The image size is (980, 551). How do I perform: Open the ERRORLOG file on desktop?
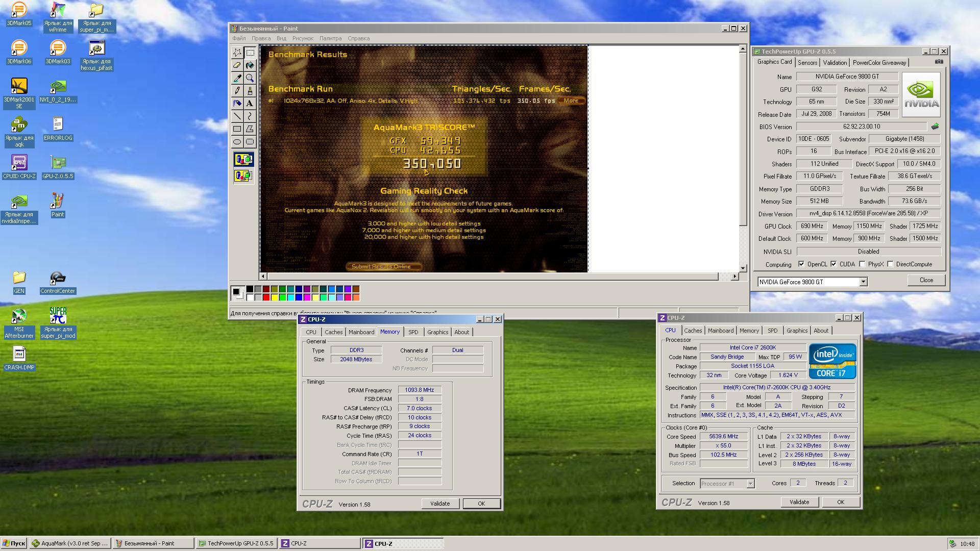pyautogui.click(x=58, y=129)
